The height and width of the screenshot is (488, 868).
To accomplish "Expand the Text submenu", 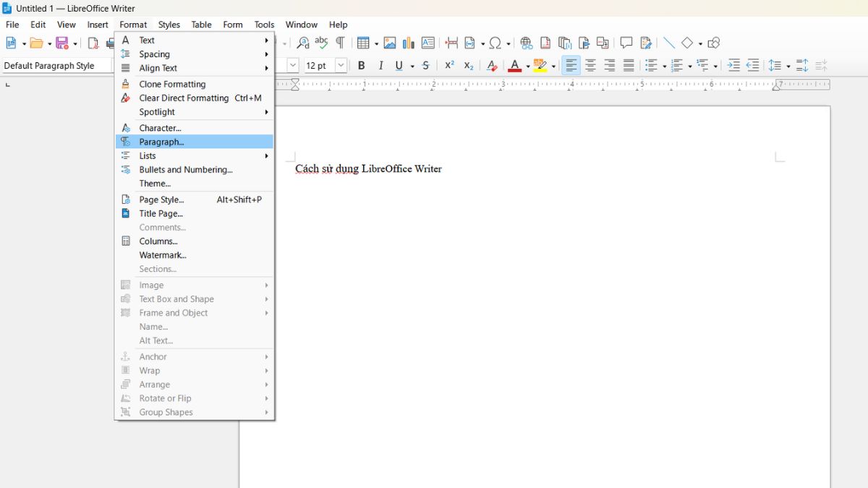I will (195, 40).
